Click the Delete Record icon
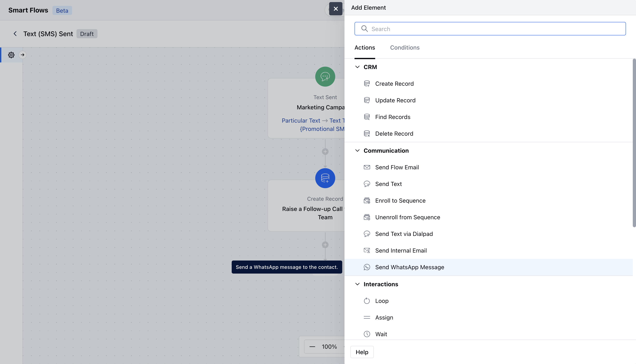Screen dimensions: 636x364 [367, 134]
